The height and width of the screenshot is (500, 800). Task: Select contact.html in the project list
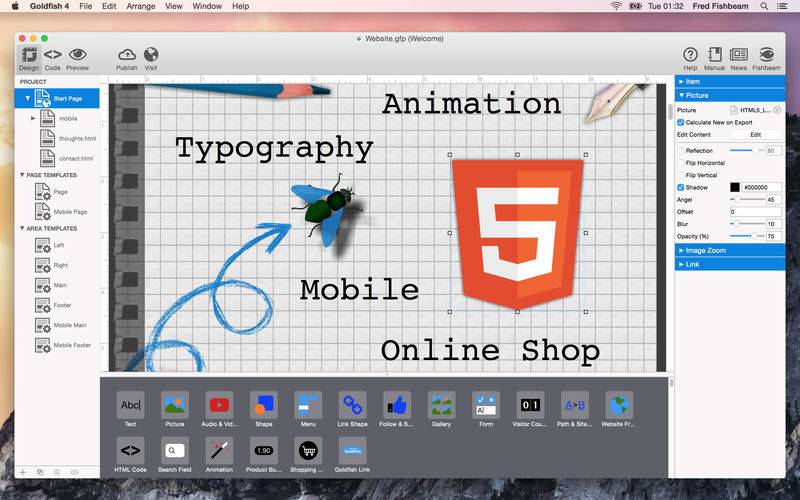point(75,158)
